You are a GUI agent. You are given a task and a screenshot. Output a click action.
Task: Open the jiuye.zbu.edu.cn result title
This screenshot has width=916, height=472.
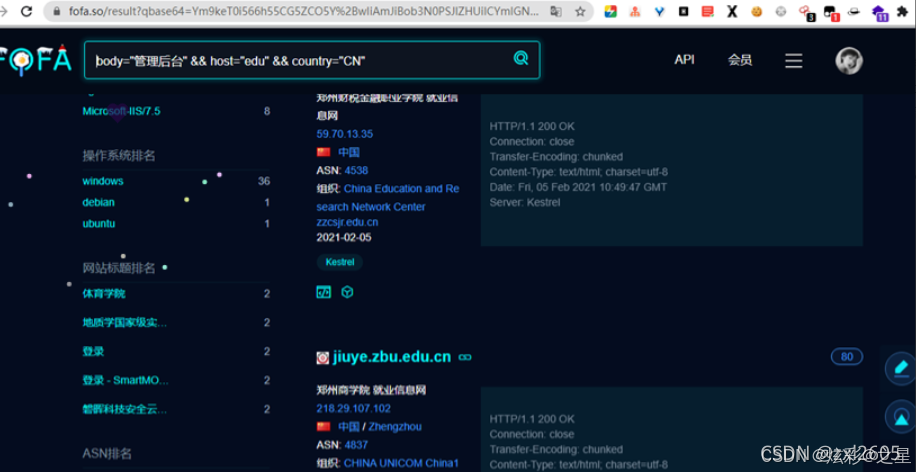point(392,357)
